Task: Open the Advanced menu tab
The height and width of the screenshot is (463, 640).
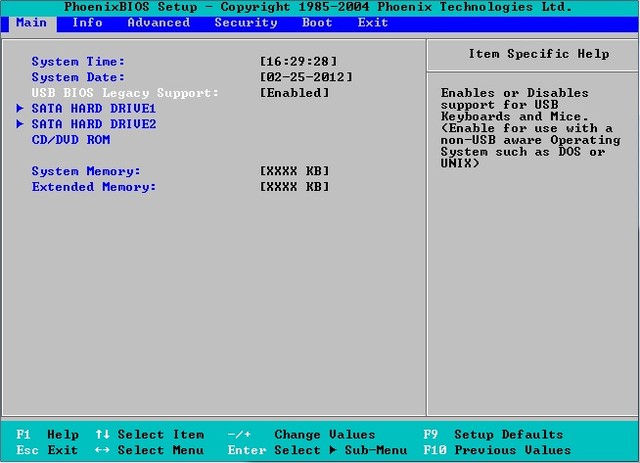Action: tap(158, 22)
